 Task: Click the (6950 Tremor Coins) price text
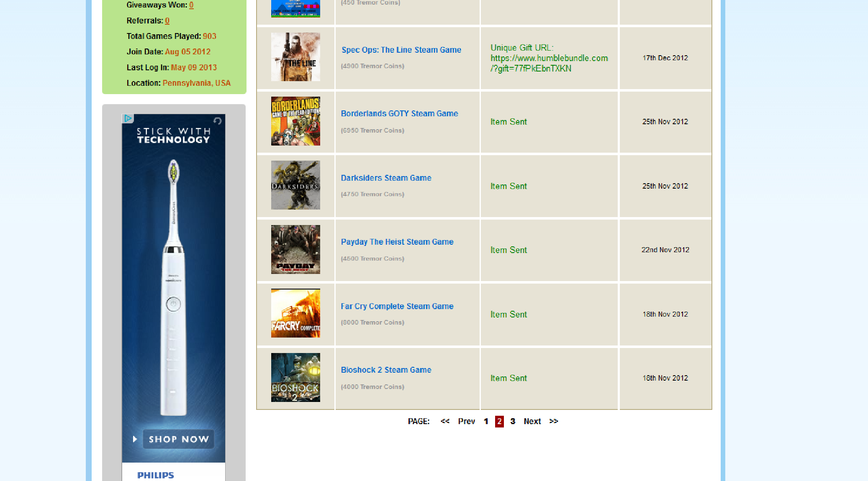click(372, 130)
